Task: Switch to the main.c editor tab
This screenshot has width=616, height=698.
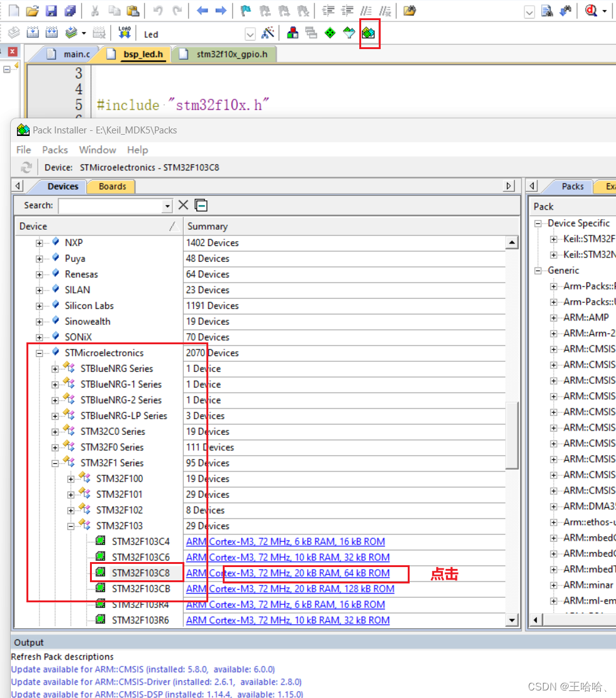Action: (x=77, y=54)
